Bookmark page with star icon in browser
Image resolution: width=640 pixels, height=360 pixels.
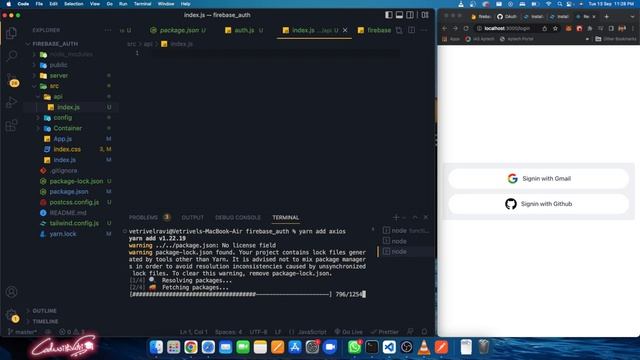coord(556,28)
